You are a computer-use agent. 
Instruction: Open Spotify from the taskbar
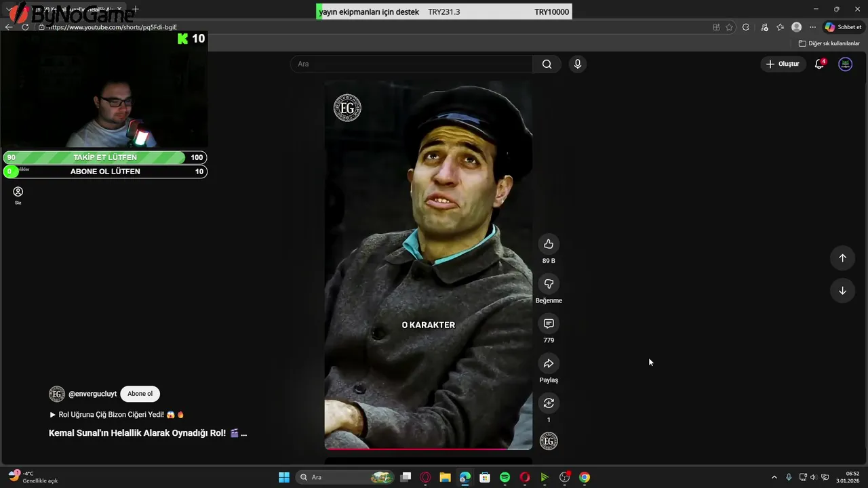505,477
